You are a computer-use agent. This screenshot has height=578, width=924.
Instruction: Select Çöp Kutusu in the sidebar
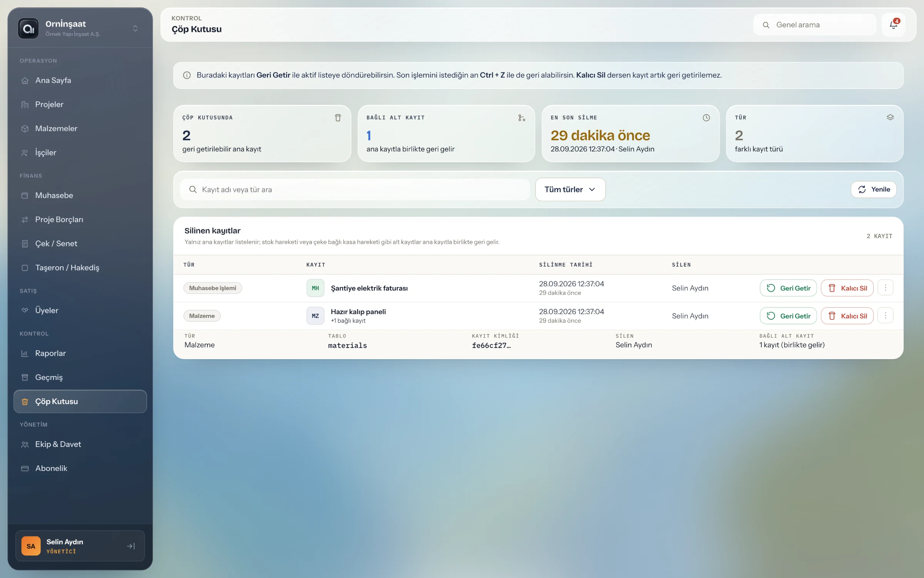(80, 402)
